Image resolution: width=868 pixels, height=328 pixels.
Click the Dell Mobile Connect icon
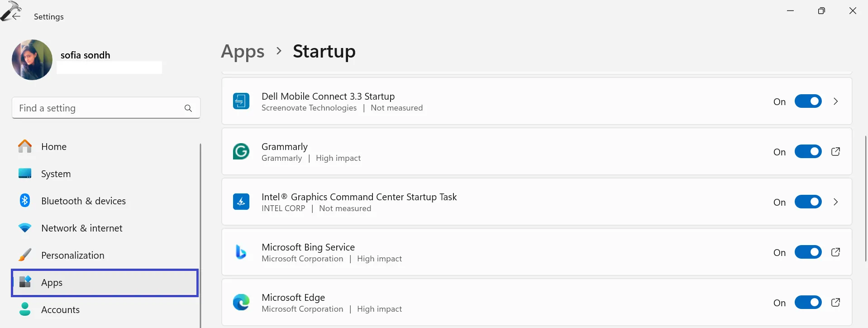coord(241,101)
